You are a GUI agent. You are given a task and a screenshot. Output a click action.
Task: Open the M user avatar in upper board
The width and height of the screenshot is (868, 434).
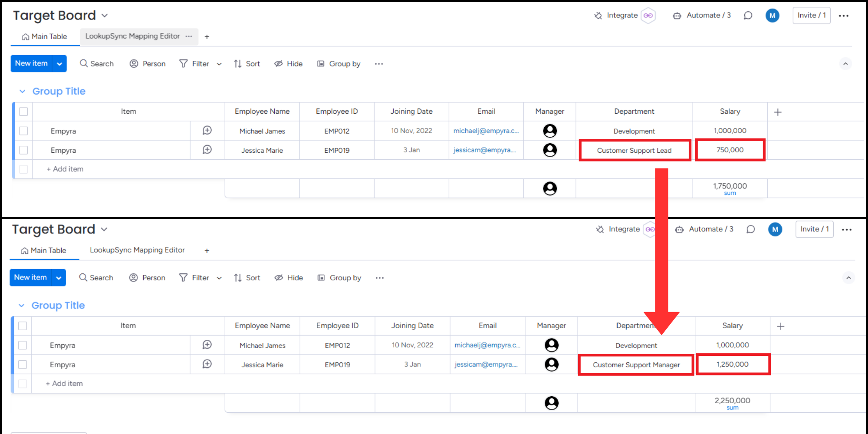pyautogui.click(x=773, y=16)
